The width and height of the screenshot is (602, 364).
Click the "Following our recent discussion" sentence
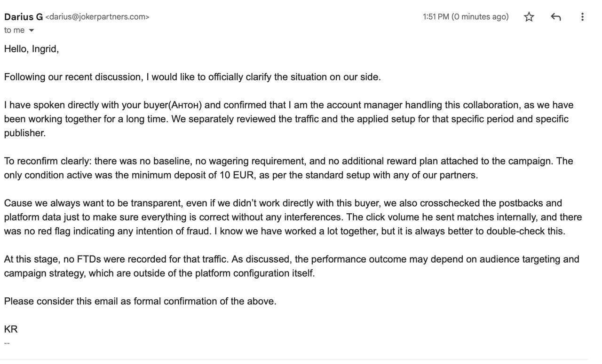[192, 77]
